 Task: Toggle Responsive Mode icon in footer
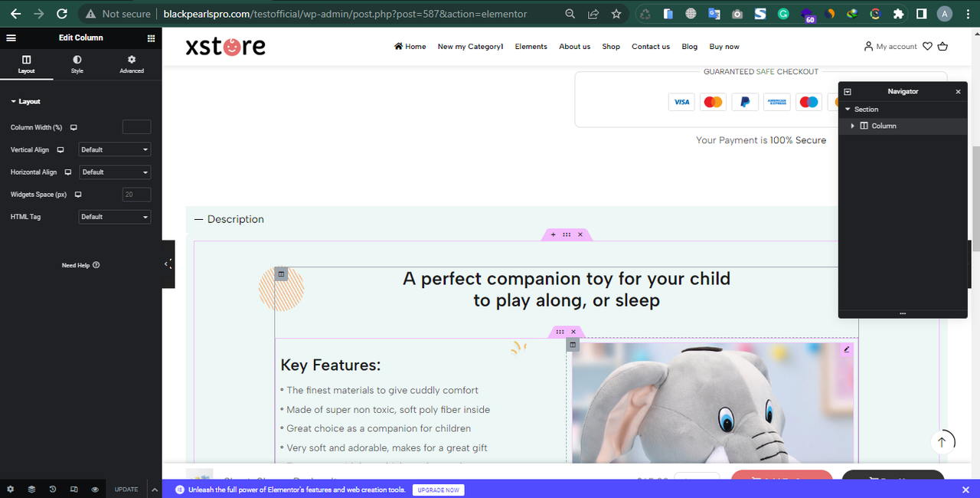pyautogui.click(x=73, y=489)
